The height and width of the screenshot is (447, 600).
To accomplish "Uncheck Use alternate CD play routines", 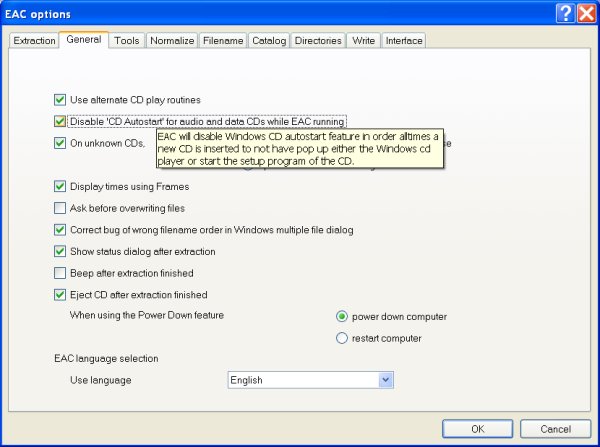I will pos(60,100).
